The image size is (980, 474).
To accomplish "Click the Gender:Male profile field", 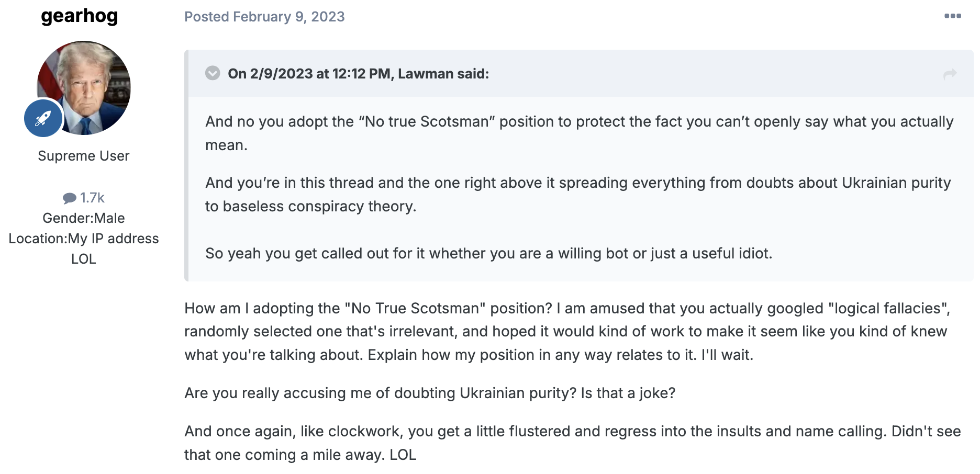I will pos(84,218).
